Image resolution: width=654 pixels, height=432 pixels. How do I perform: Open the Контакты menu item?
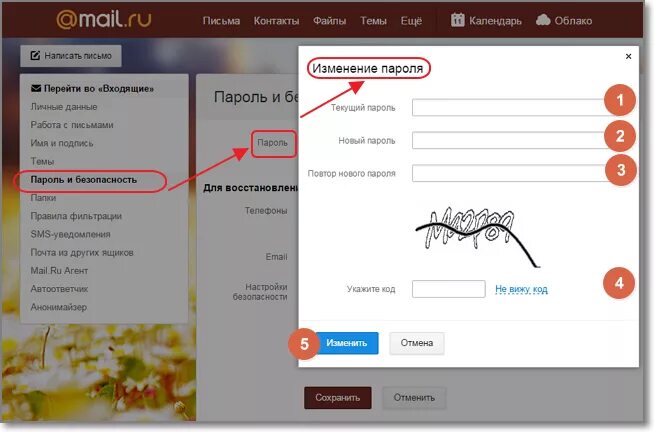276,21
